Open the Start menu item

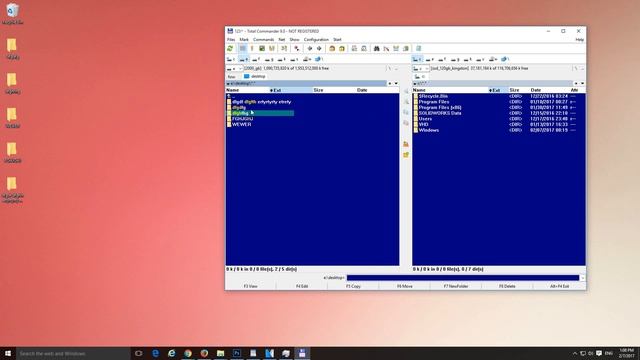coord(337,40)
